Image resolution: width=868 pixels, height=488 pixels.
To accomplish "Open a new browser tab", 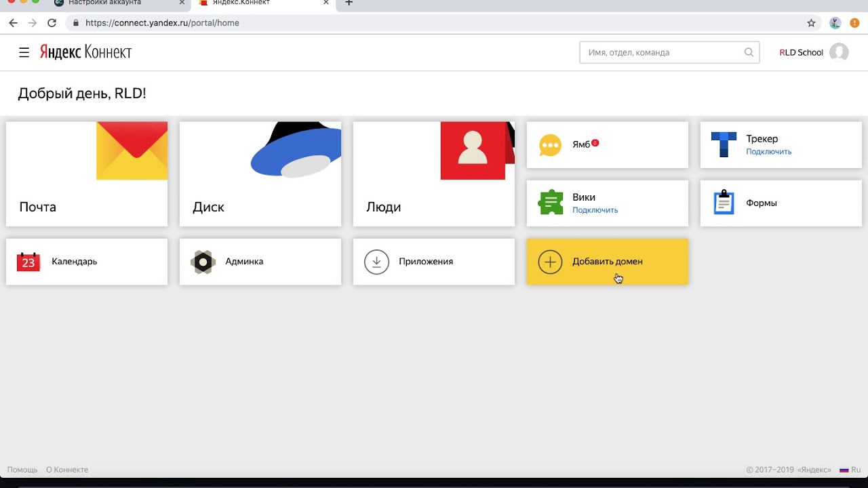I will click(x=349, y=3).
